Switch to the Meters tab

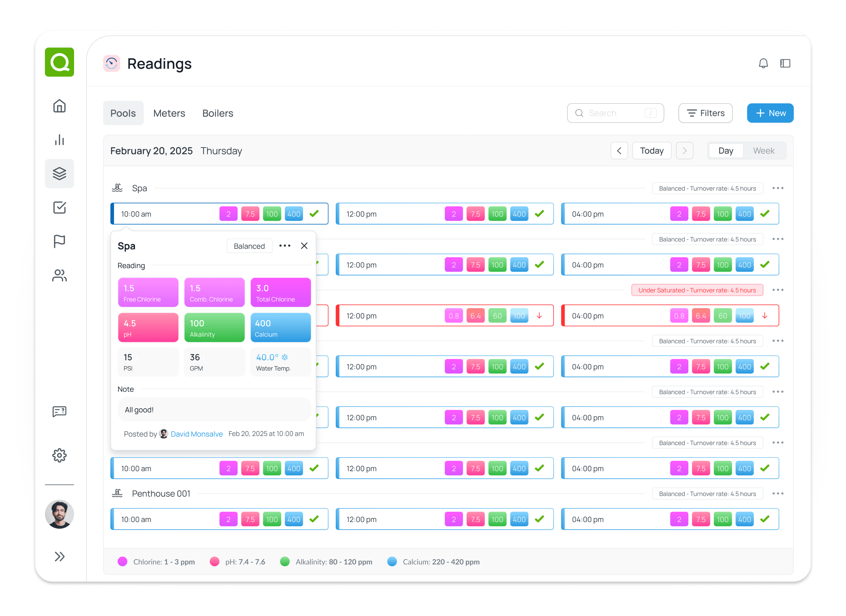point(169,113)
